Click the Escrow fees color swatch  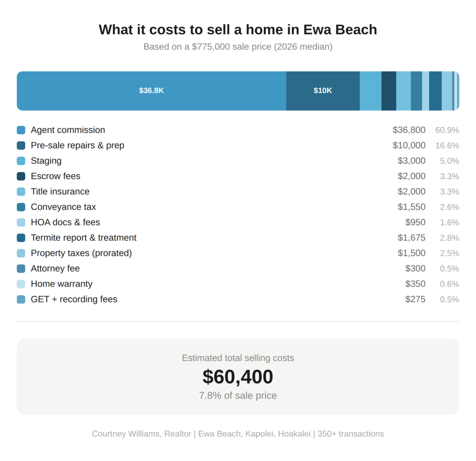tap(21, 176)
